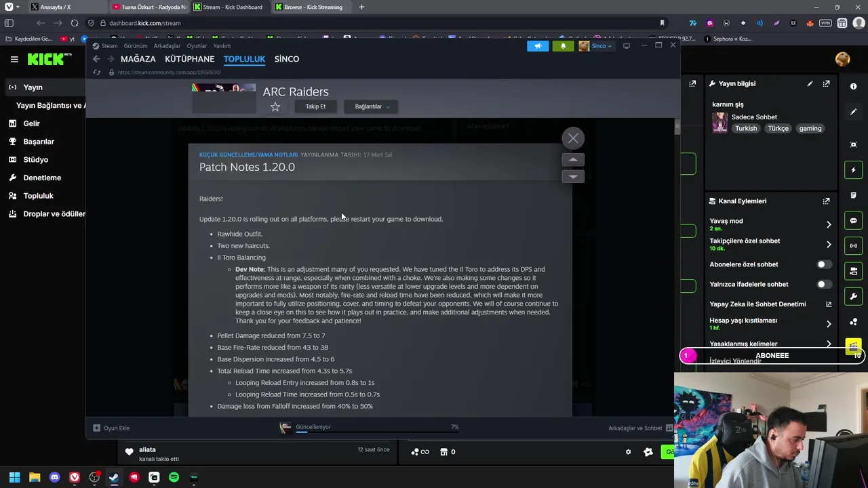Screen dimensions: 868x488
Task: Close the Patch Notes overlay with the X
Action: click(x=573, y=138)
